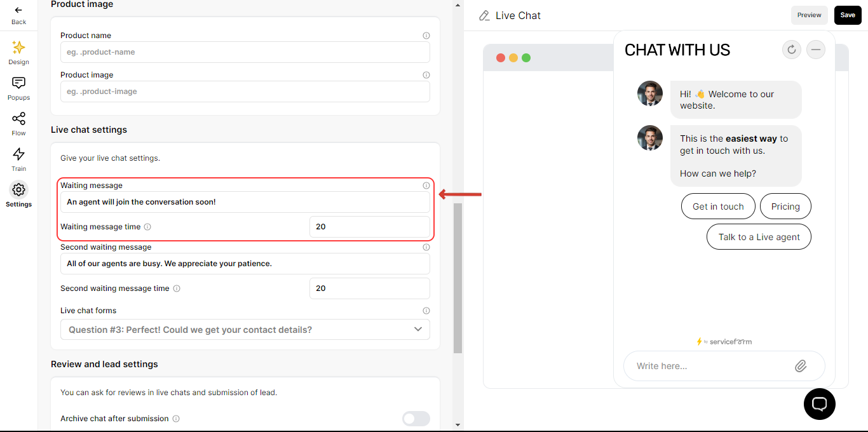
Task: Choose the Talk to a Live agent option
Action: pyautogui.click(x=759, y=237)
